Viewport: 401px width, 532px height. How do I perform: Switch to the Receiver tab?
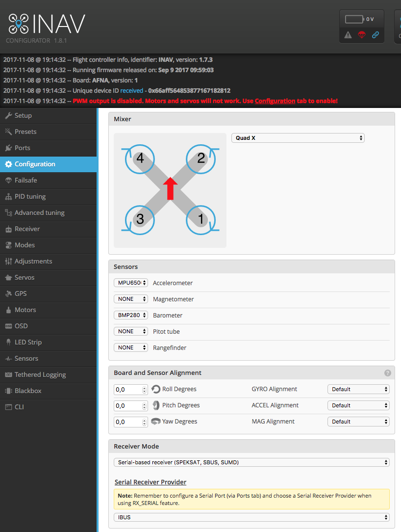tap(49, 229)
